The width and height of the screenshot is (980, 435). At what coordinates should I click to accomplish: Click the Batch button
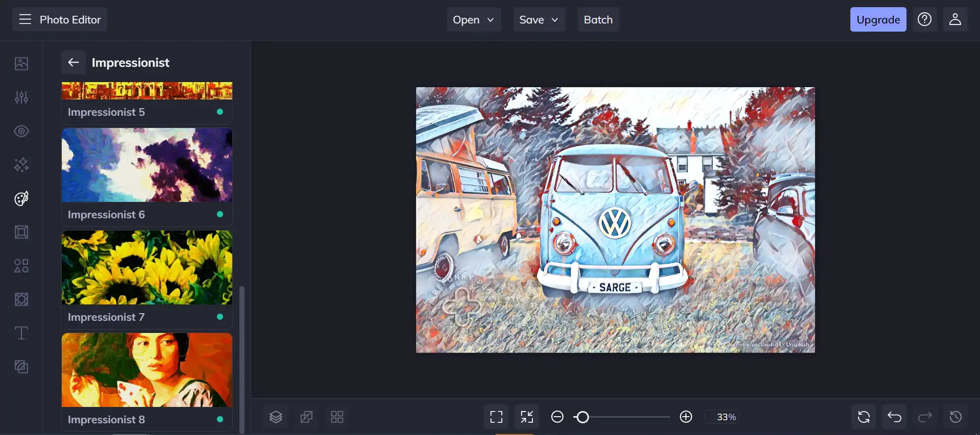(x=598, y=19)
